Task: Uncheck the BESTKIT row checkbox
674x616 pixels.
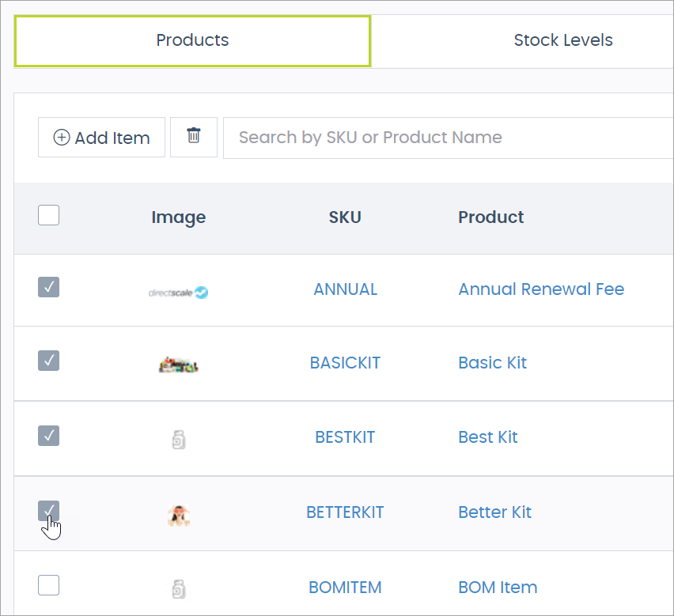Action: click(x=48, y=436)
